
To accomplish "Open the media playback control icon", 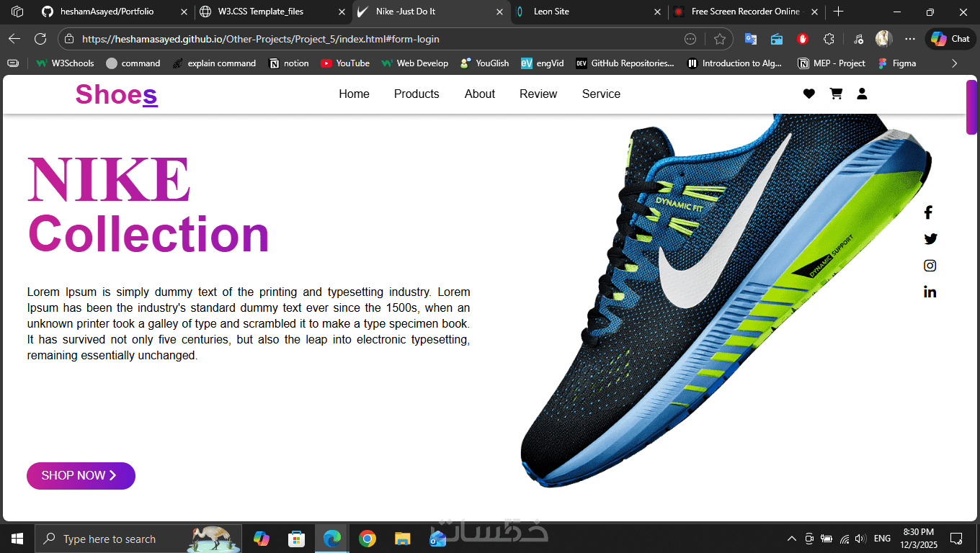I will [858, 39].
